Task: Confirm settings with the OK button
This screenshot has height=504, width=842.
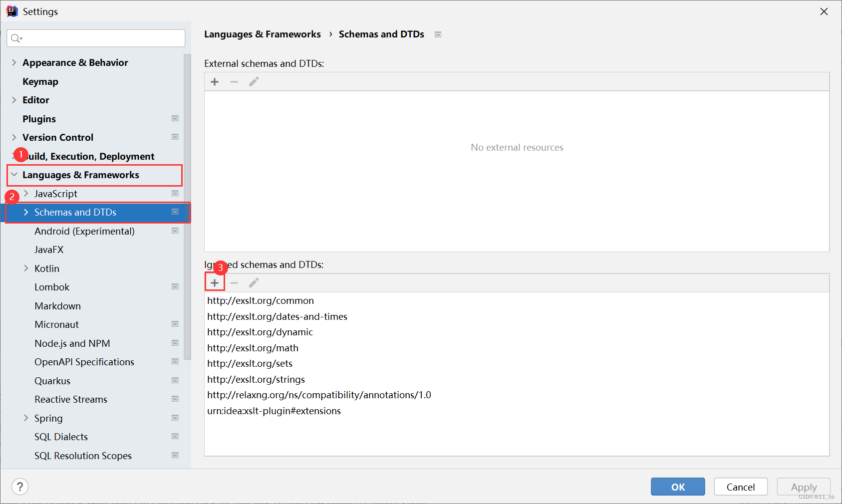Action: [678, 487]
